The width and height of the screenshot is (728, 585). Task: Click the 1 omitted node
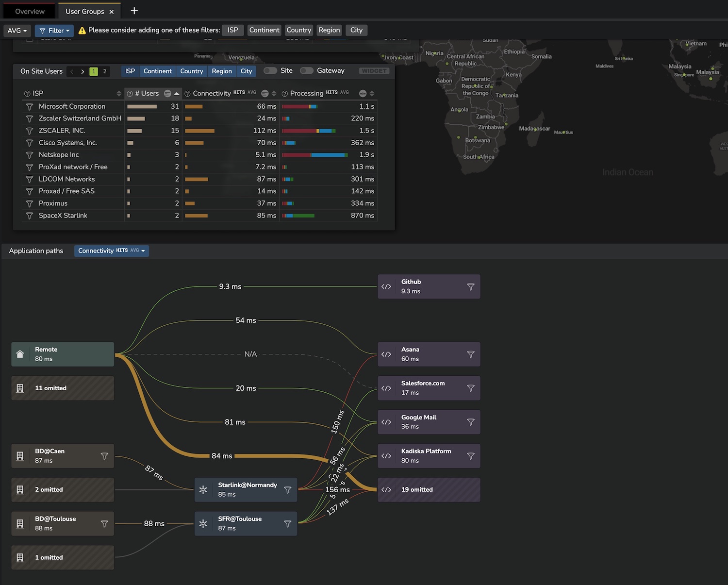point(63,557)
